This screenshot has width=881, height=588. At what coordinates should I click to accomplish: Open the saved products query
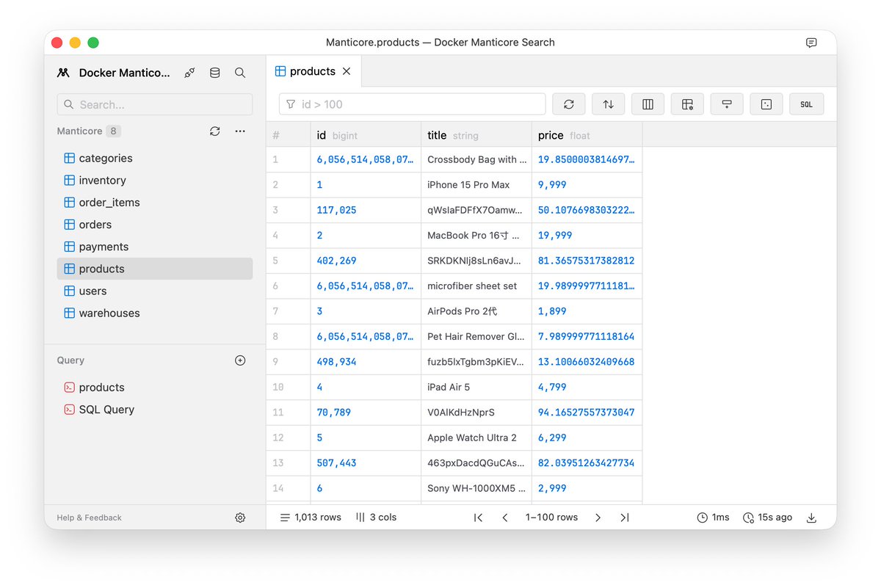point(155,388)
